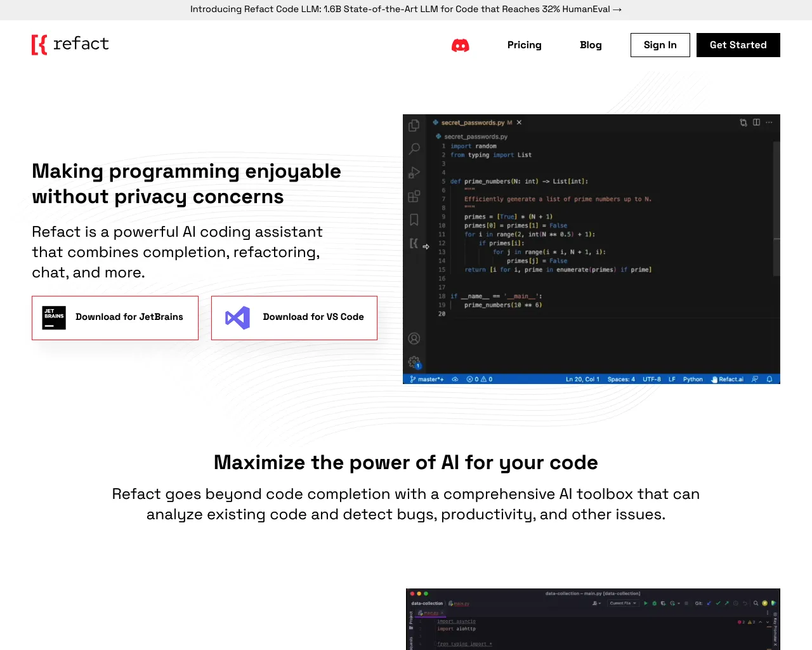Screen dimensions: 812x650
Task: Open the editor more actions ellipsis menu
Action: click(x=769, y=123)
